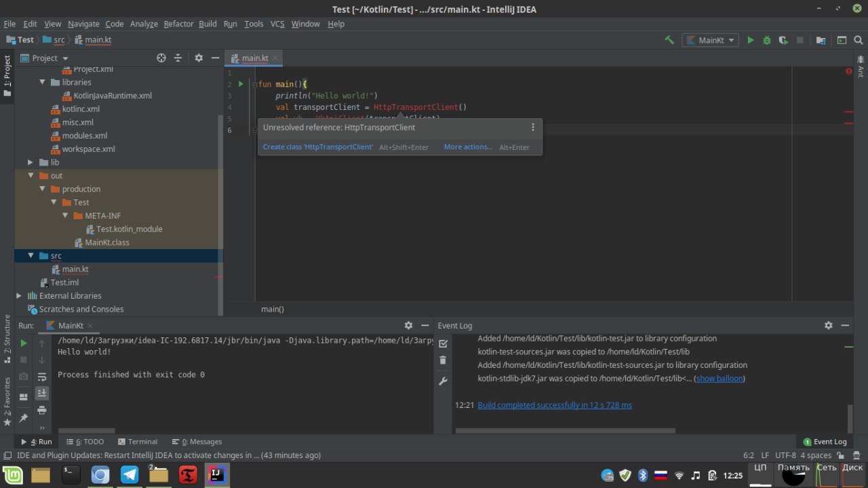868x488 pixels.
Task: Open the terminal from the taskbar
Action: (x=71, y=475)
